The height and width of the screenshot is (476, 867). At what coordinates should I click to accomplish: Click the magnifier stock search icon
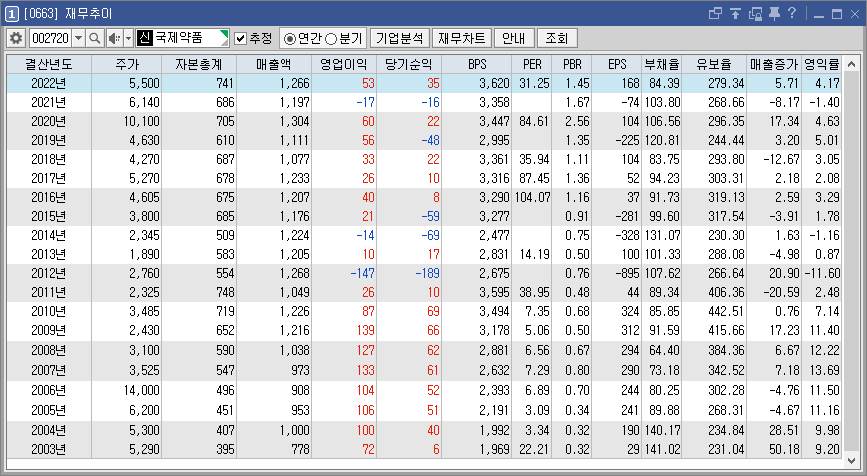click(95, 38)
